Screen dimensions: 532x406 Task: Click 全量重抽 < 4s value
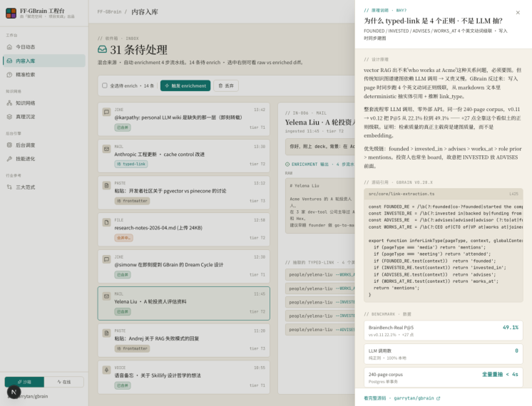tap(500, 374)
